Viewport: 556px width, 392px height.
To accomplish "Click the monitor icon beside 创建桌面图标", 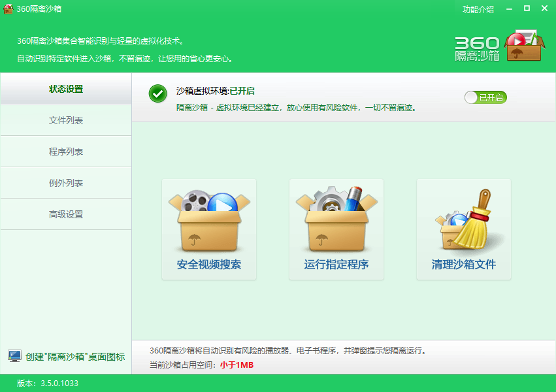I will tap(14, 356).
